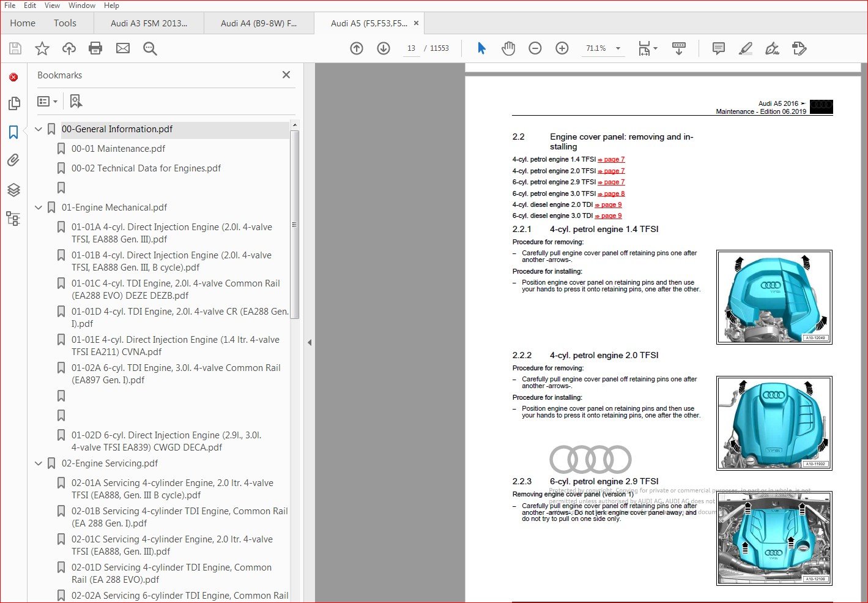
Task: Collapse the navigation pane with arrow
Action: 310,343
